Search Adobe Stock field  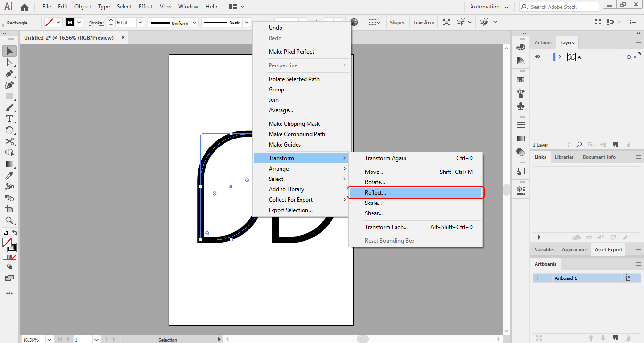(559, 7)
